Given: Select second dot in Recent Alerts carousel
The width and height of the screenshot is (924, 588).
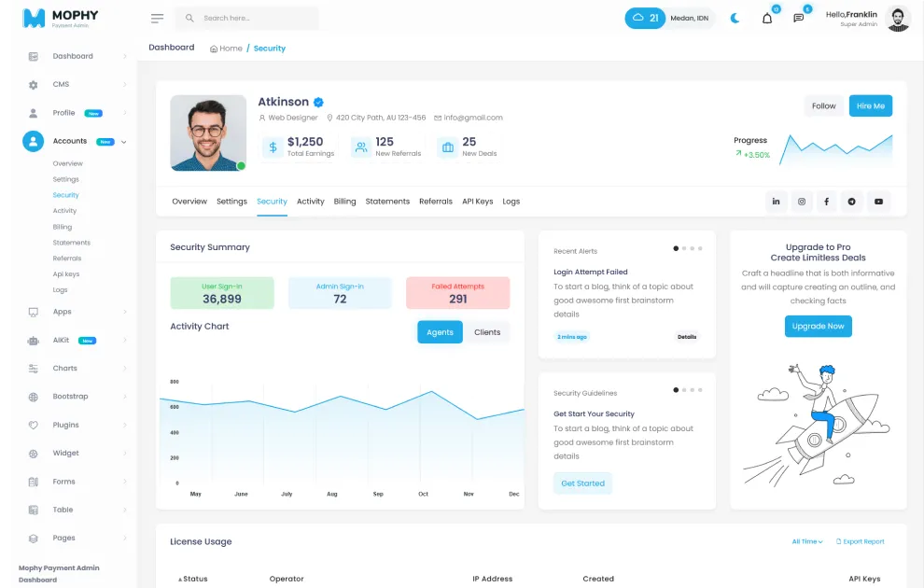Looking at the screenshot, I should (x=684, y=248).
